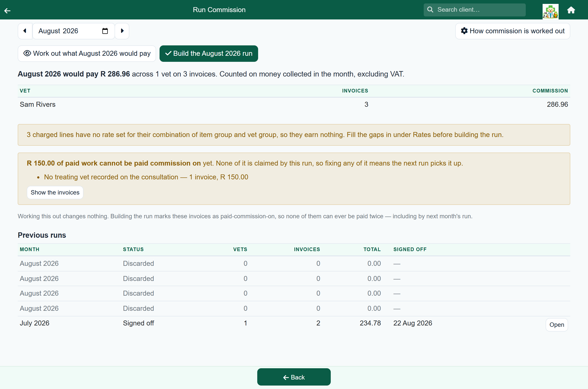Go to the previous month
Screen dimensions: 588x389
pyautogui.click(x=25, y=31)
